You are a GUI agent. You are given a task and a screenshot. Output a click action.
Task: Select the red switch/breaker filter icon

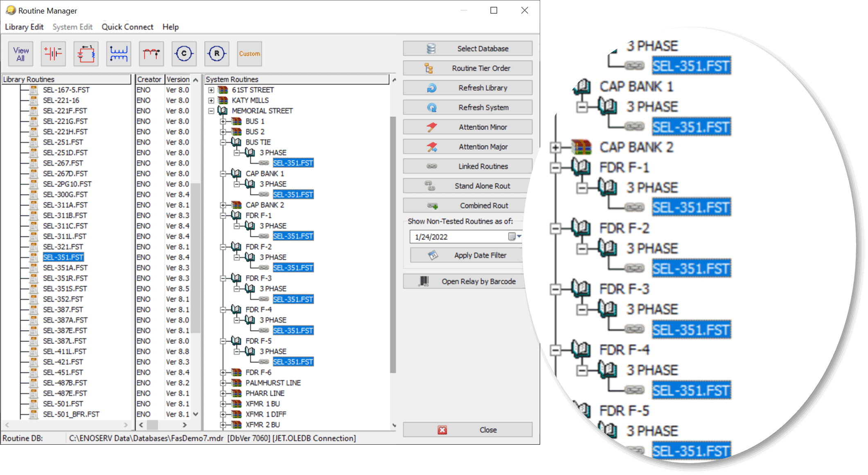pyautogui.click(x=151, y=54)
